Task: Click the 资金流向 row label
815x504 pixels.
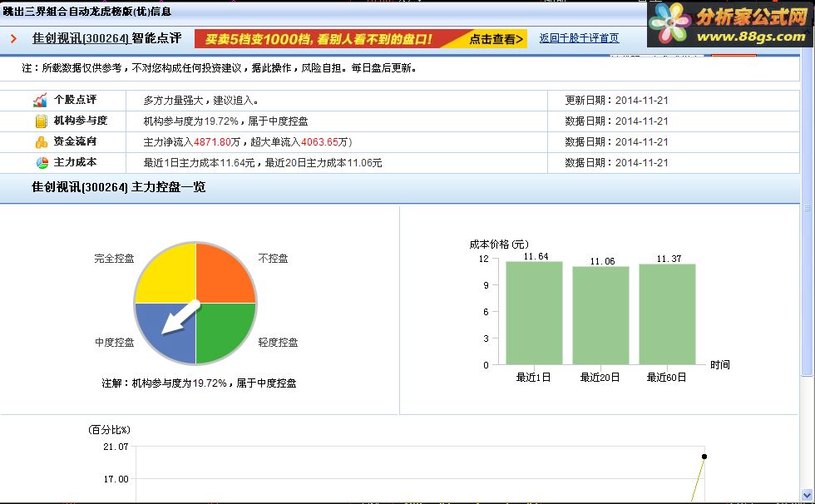Action: (76, 141)
